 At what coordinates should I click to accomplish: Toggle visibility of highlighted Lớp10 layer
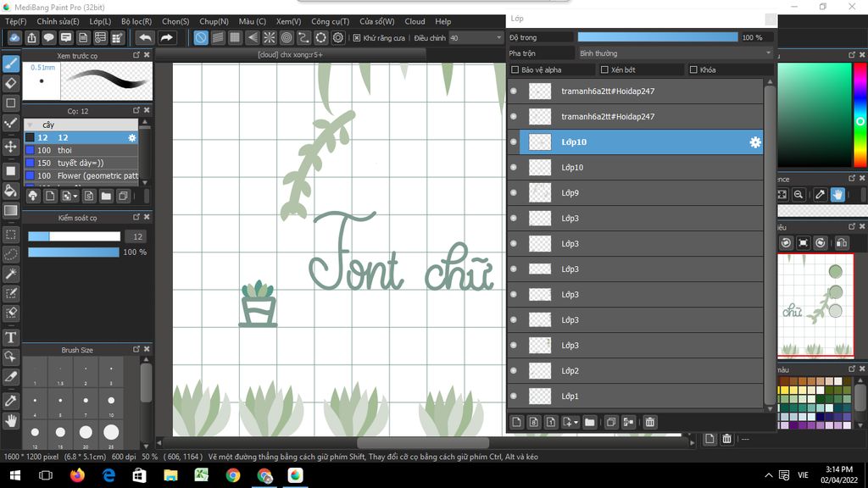(x=514, y=141)
